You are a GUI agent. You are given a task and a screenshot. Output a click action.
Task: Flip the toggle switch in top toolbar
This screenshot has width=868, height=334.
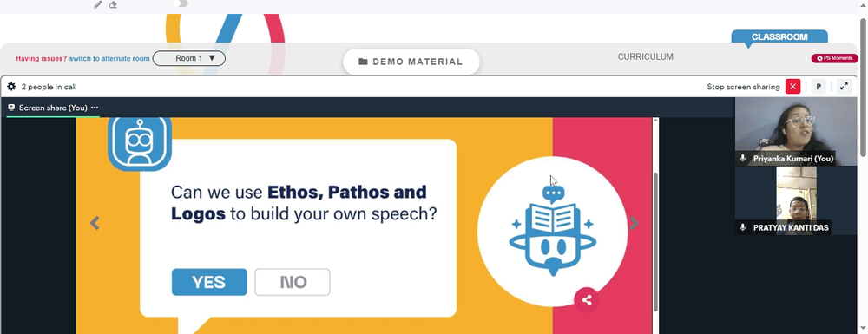(x=181, y=3)
